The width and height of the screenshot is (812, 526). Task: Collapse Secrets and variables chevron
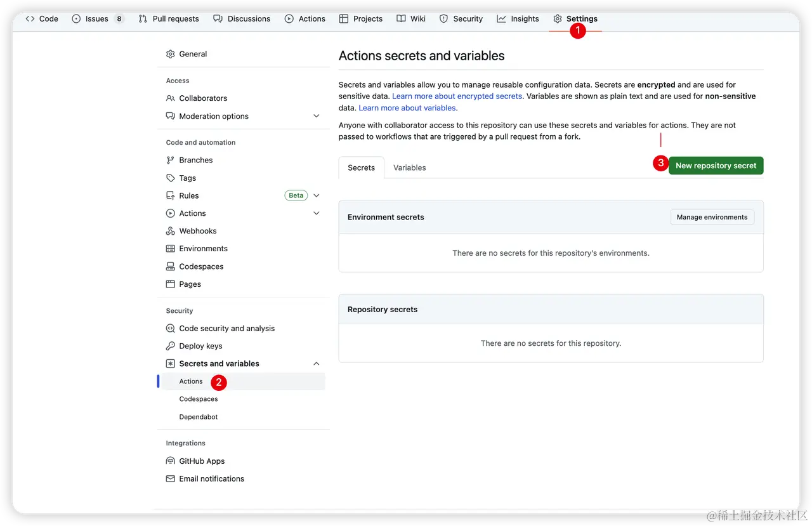pyautogui.click(x=317, y=364)
